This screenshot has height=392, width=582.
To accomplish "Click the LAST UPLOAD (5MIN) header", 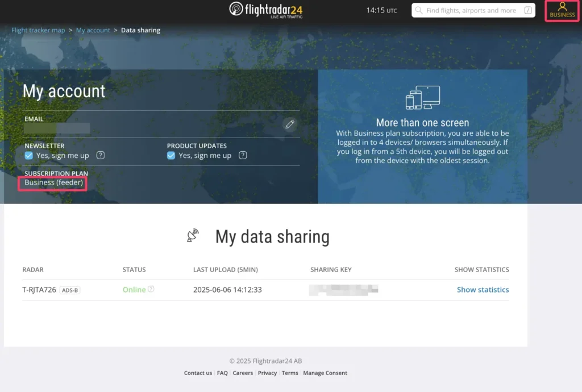I will pyautogui.click(x=225, y=270).
